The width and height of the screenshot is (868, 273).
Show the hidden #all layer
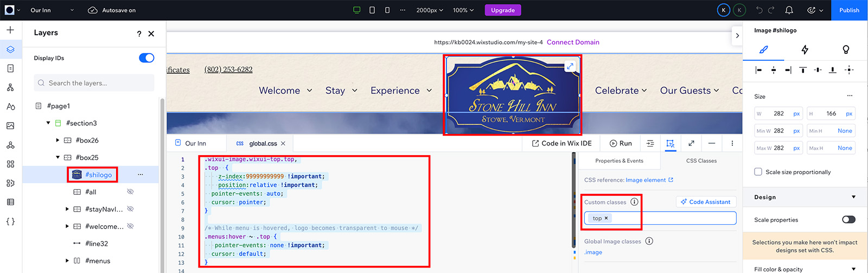tap(130, 192)
